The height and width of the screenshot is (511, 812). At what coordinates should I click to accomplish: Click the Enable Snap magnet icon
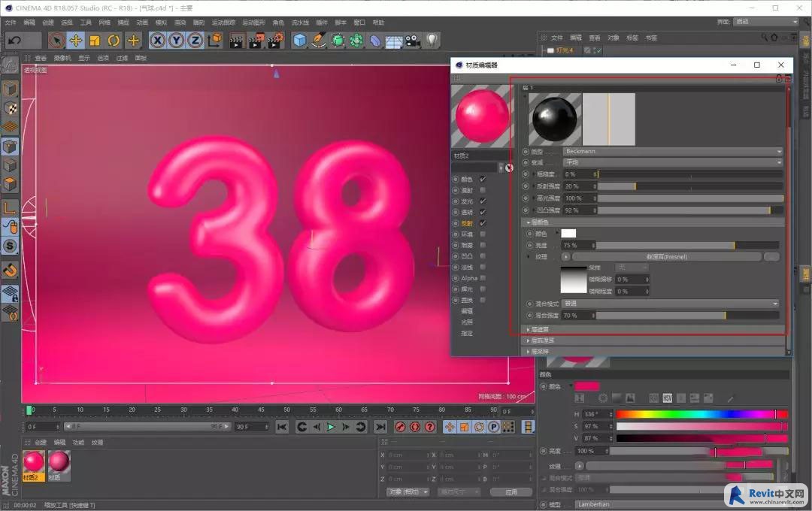[x=10, y=270]
